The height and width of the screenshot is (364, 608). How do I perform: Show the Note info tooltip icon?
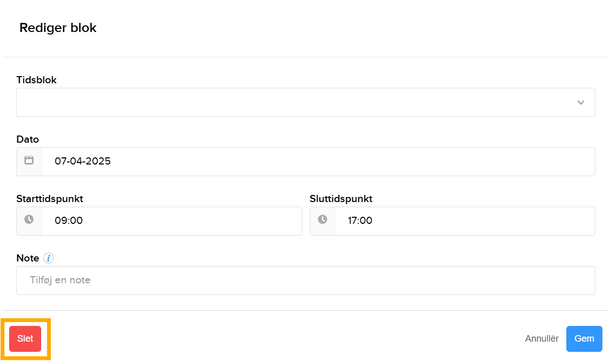pos(49,258)
